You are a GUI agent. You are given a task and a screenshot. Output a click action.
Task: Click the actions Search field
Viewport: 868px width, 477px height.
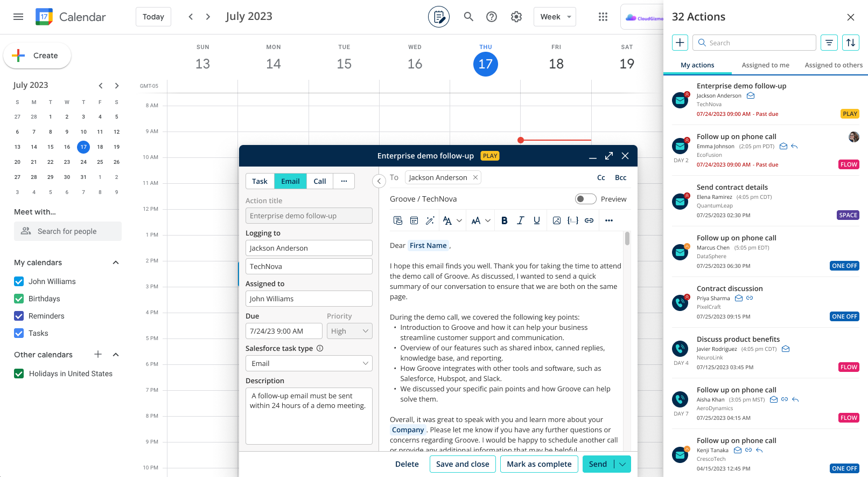pos(755,43)
